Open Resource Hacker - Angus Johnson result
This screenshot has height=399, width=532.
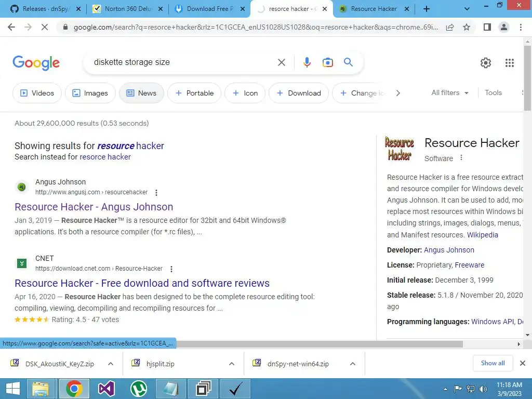coord(94,207)
